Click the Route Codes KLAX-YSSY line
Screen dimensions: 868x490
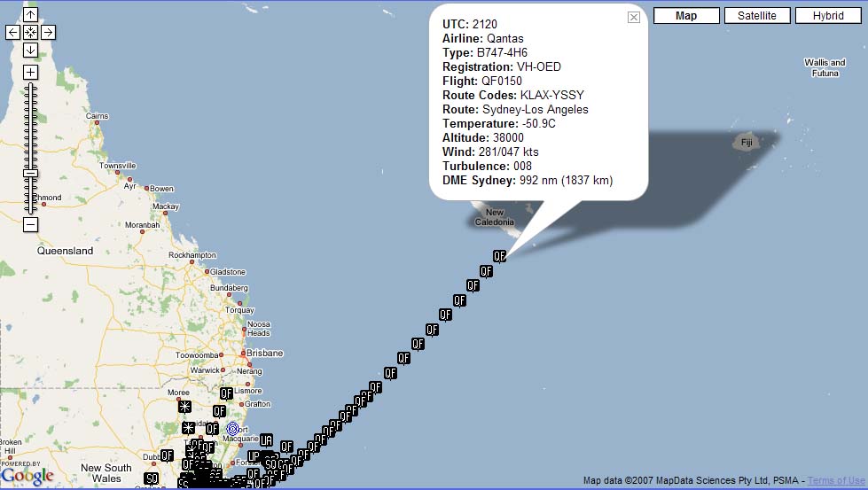513,95
